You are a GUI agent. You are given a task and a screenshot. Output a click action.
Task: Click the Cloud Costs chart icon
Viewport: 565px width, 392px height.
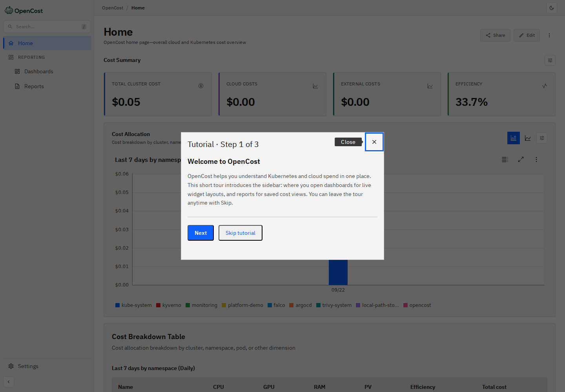click(315, 86)
